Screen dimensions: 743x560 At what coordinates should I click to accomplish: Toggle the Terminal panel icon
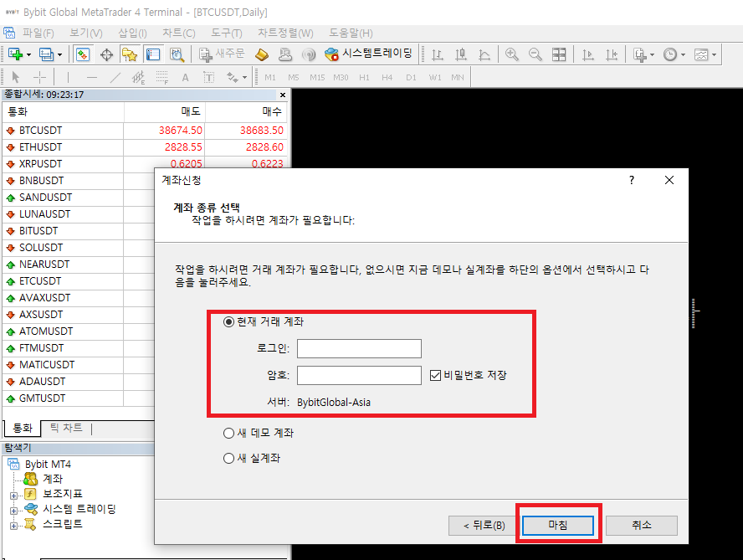(152, 54)
